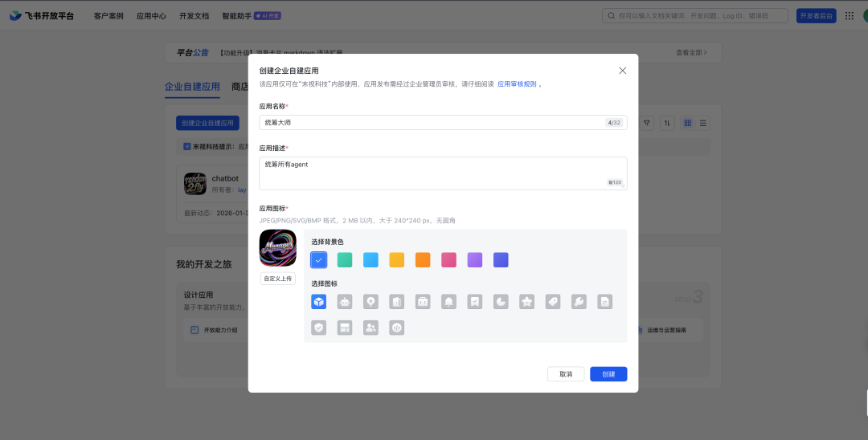The width and height of the screenshot is (868, 440).
Task: Select the cube app icon
Action: pyautogui.click(x=319, y=302)
